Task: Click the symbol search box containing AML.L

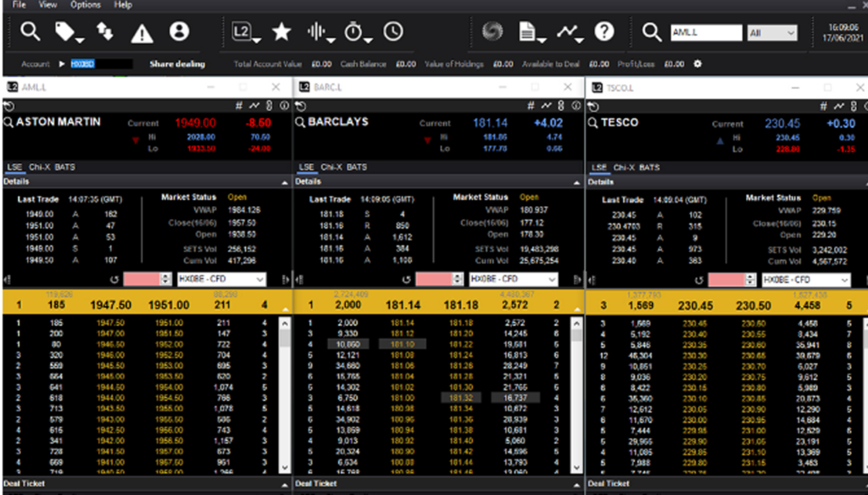Action: pos(706,33)
